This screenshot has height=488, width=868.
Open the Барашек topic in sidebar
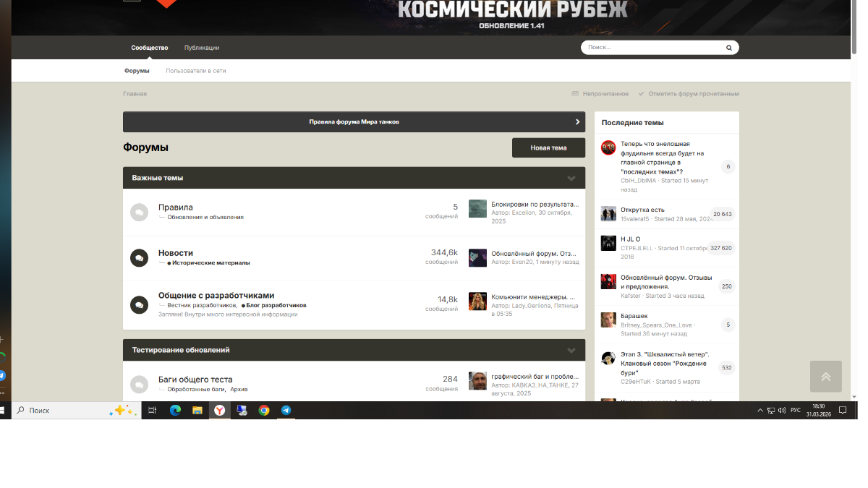(x=634, y=316)
